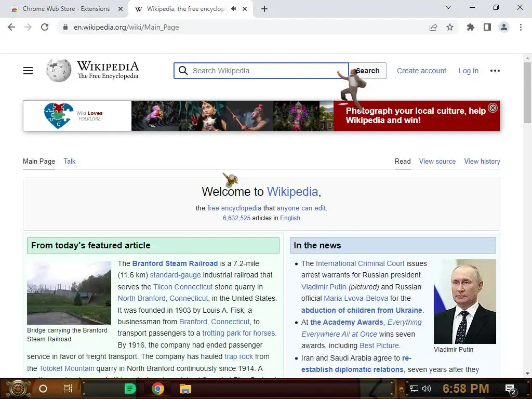Close the Chrome Web Store tab

pos(121,9)
